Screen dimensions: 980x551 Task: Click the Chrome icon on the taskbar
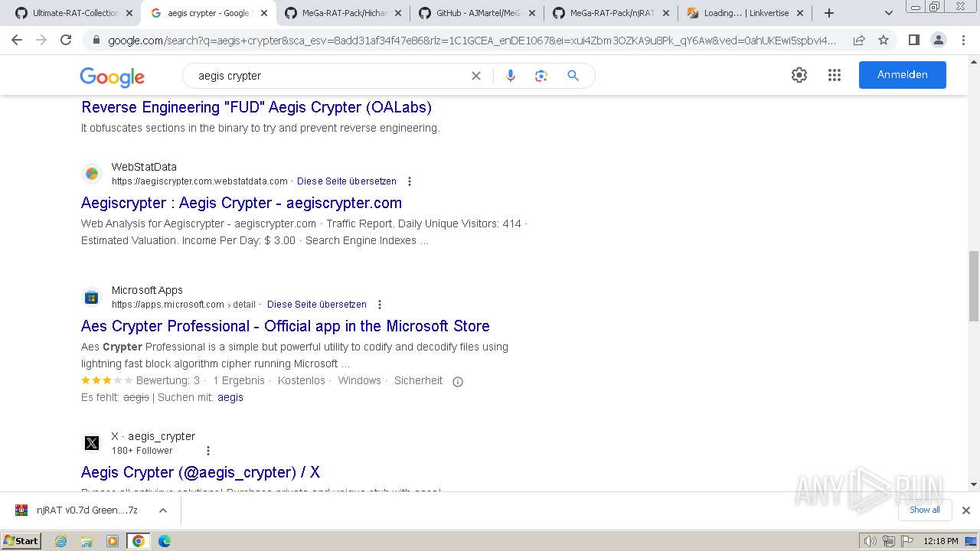(x=139, y=541)
